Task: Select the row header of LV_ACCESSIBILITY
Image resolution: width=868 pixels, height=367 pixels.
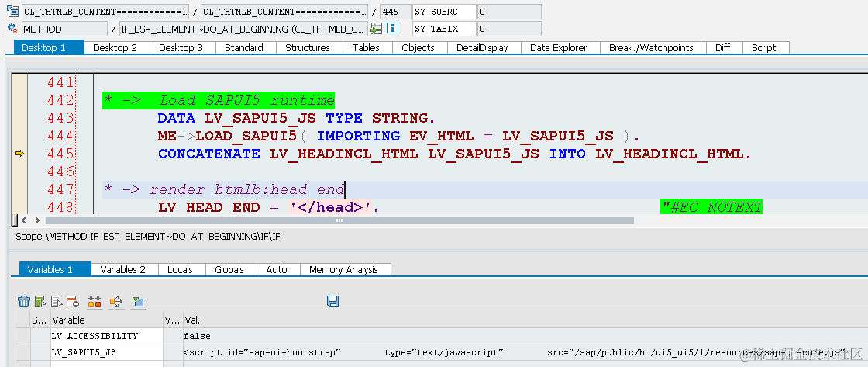Action: click(x=23, y=336)
